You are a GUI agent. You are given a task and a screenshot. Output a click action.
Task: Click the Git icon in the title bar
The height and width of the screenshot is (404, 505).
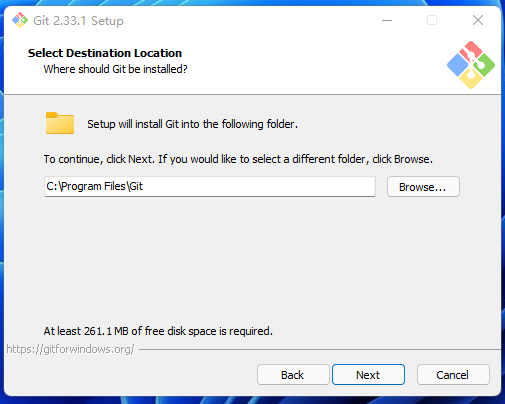(x=20, y=20)
